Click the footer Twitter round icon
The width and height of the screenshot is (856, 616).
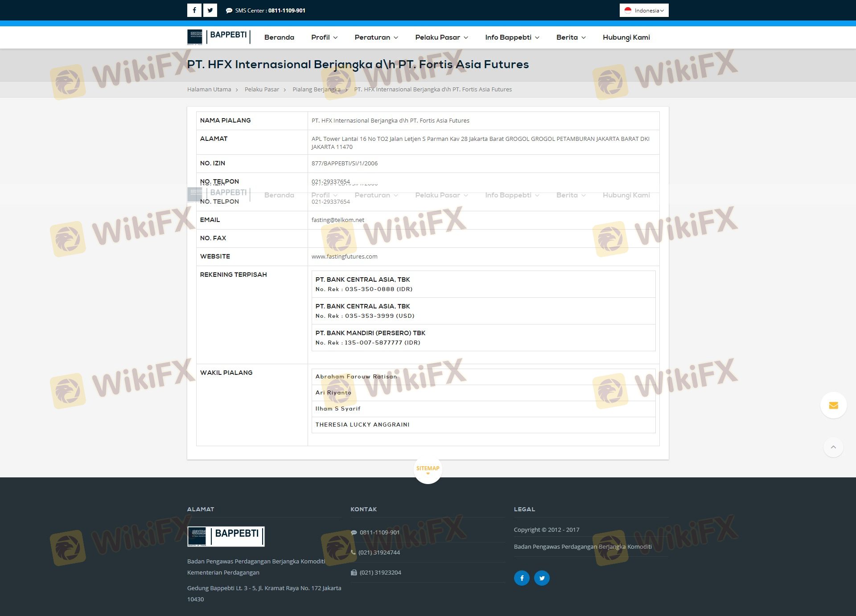tap(542, 578)
